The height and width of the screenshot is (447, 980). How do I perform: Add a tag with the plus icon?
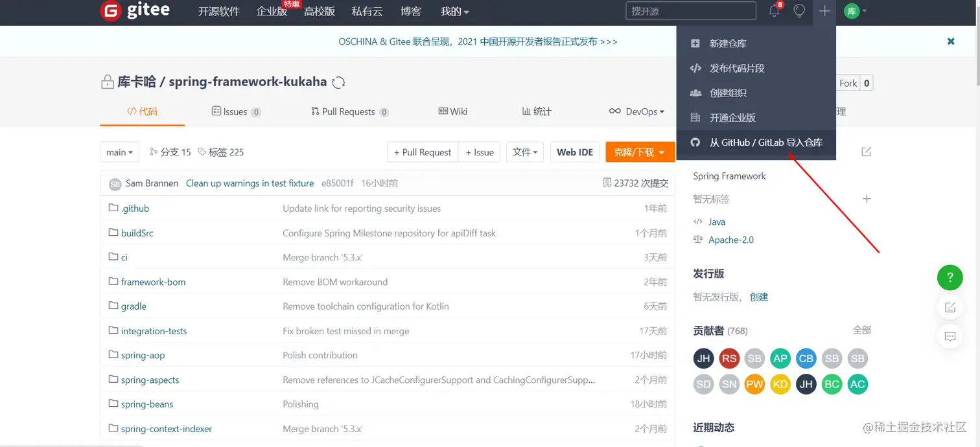(867, 199)
